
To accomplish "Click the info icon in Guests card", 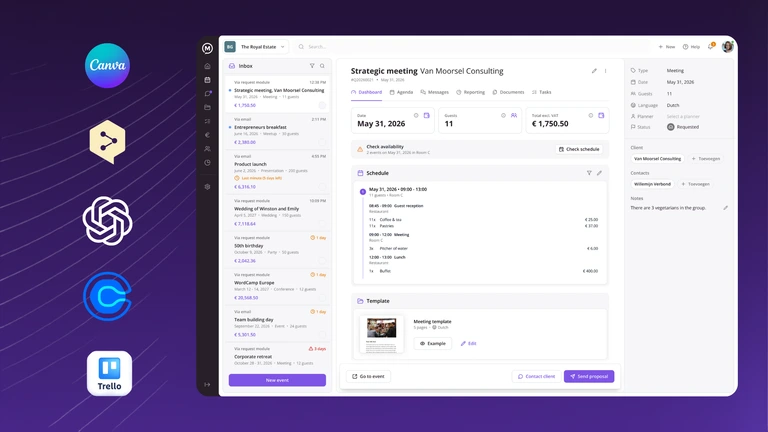I will pos(503,116).
